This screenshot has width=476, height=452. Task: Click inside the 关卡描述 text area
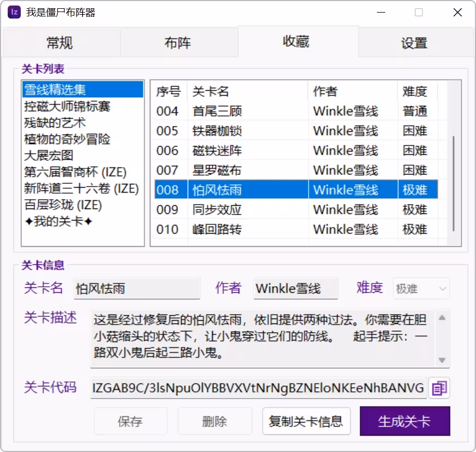point(263,339)
